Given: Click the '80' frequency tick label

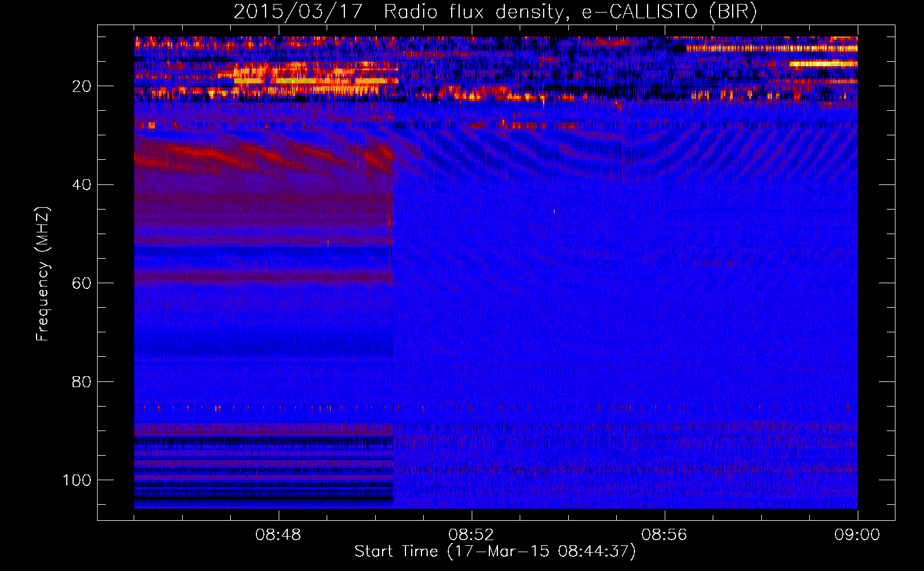Looking at the screenshot, I should (82, 382).
